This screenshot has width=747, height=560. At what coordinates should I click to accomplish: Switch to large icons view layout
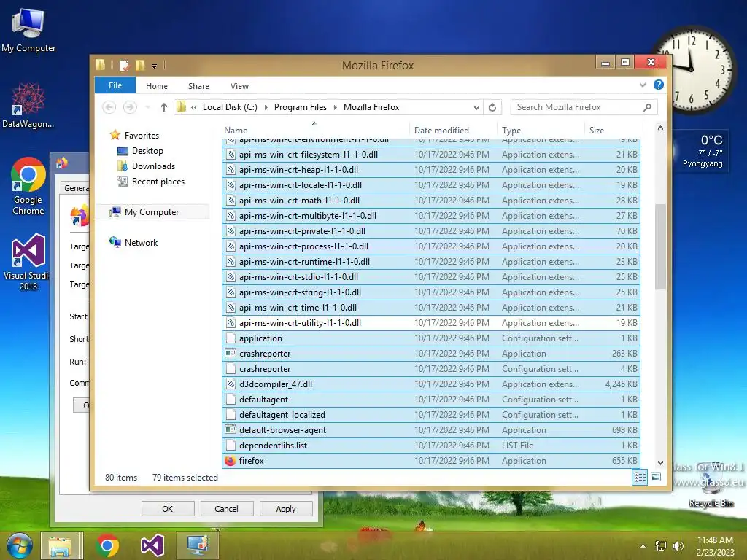(656, 477)
